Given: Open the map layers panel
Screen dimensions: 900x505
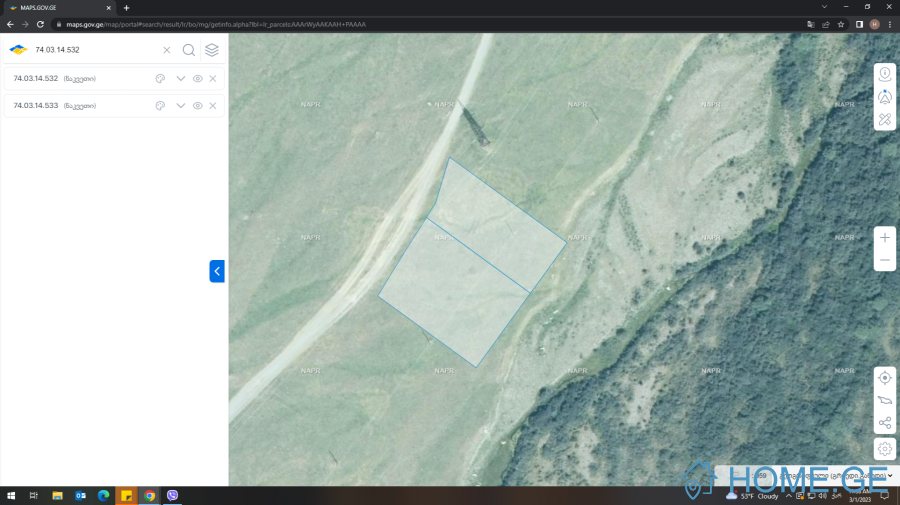Looking at the screenshot, I should [212, 50].
